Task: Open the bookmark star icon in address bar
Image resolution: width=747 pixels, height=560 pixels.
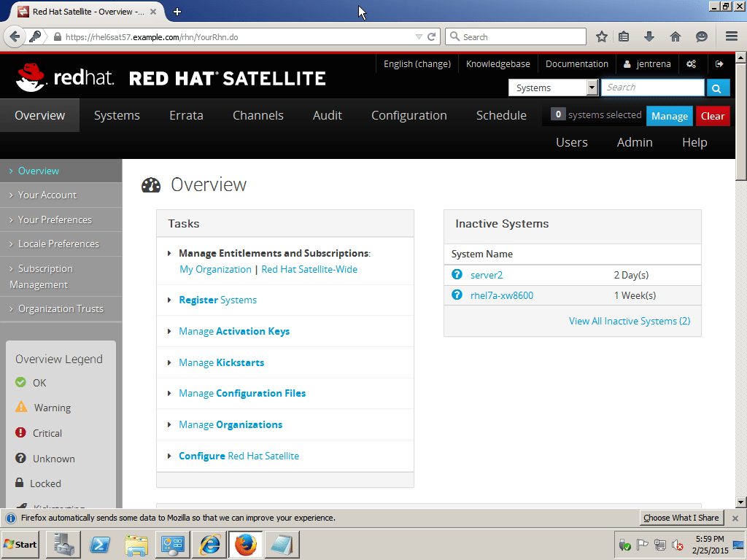Action: (601, 36)
